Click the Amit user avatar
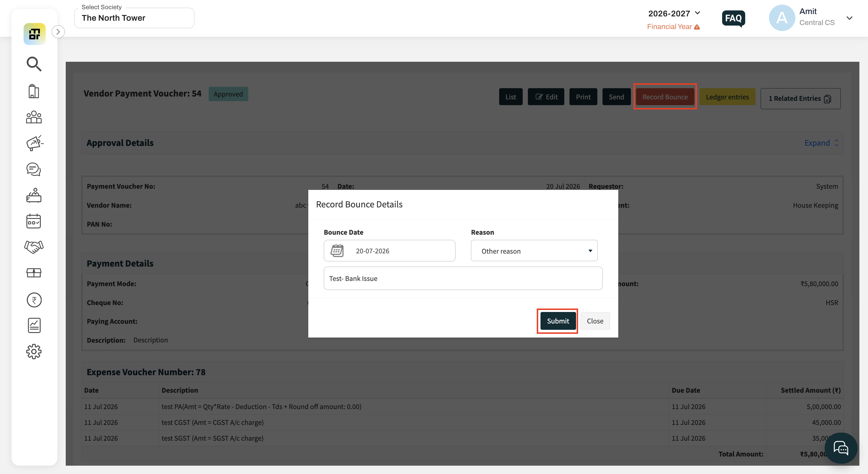The height and width of the screenshot is (474, 868). (782, 18)
